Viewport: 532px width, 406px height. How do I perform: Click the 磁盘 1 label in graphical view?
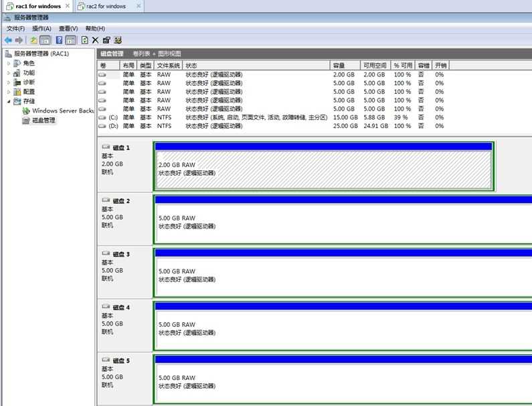(121, 148)
